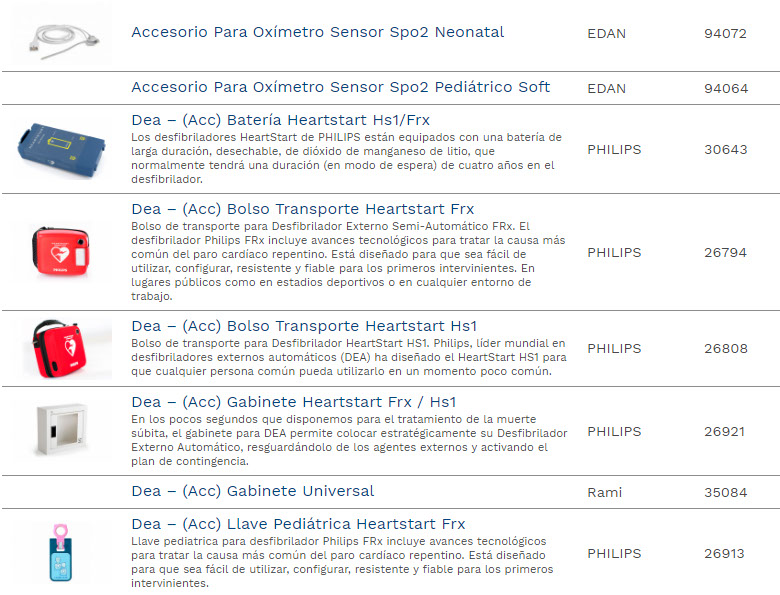780x595 pixels.
Task: Open Accesorio Para Oxímetro Sensor Spo2 Neonatal
Action: pos(317,32)
